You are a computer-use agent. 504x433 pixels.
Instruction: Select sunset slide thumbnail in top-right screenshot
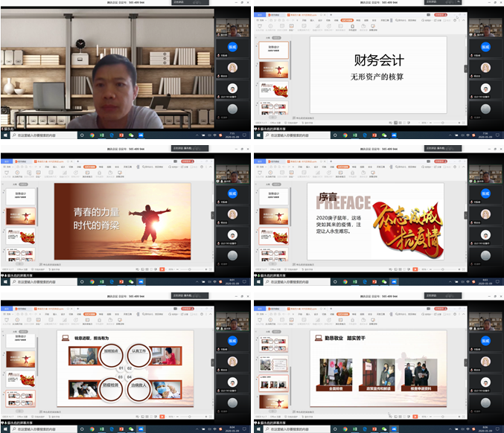pos(274,71)
